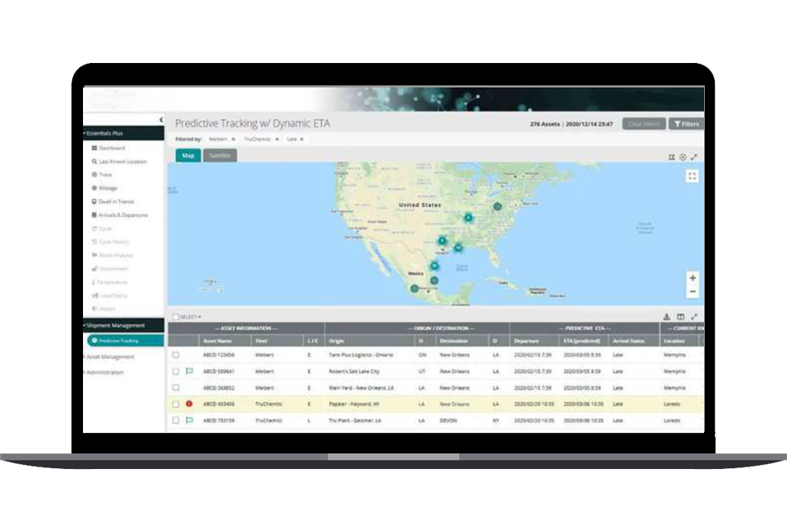Screen dimensions: 787x532
Task: Download the asset table data
Action: click(666, 316)
